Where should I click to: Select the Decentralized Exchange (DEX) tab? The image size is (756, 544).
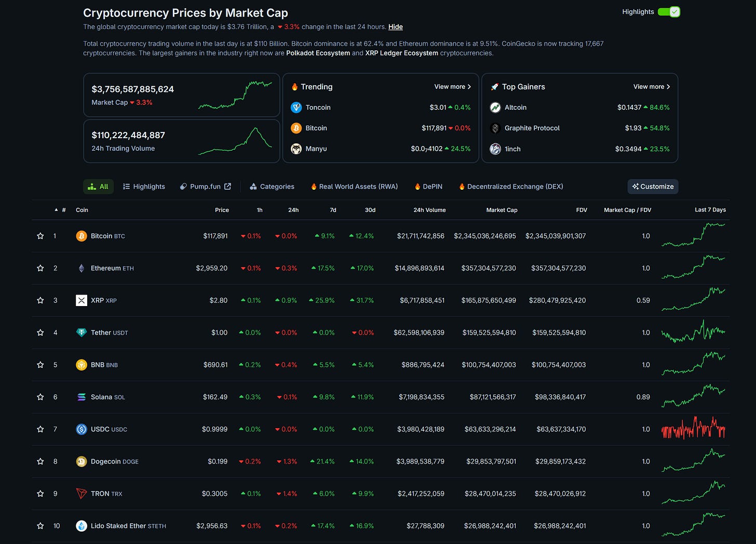511,187
